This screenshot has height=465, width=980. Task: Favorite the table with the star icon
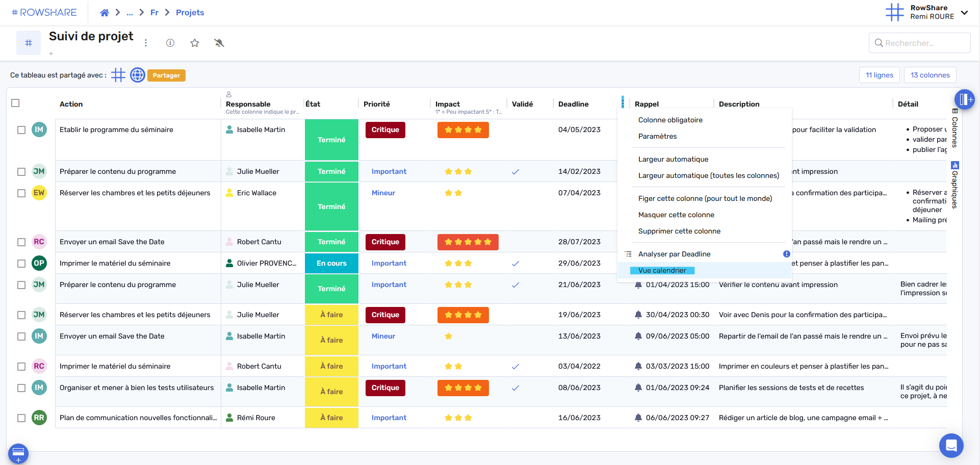pos(195,43)
